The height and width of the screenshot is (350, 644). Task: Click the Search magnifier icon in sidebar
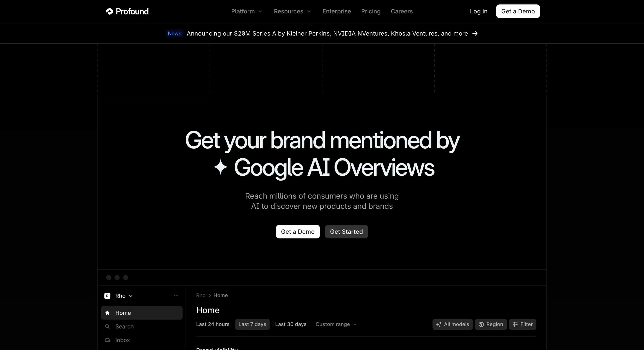click(x=107, y=327)
